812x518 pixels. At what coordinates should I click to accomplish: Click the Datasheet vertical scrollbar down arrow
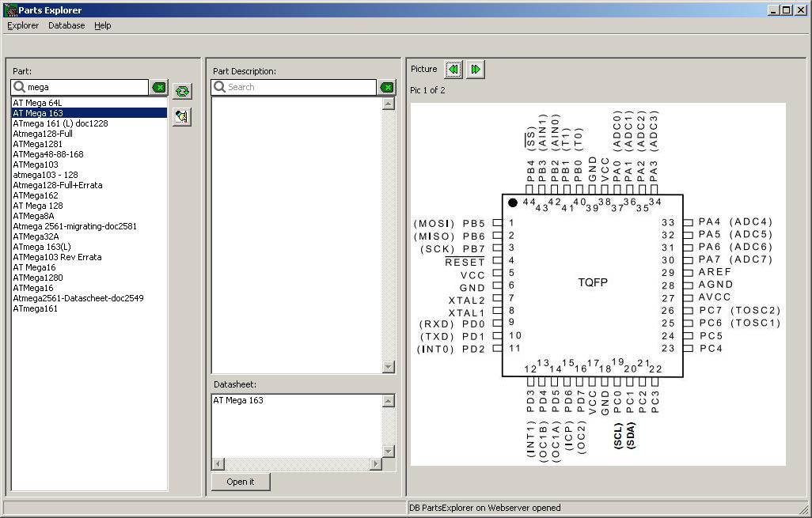[389, 452]
